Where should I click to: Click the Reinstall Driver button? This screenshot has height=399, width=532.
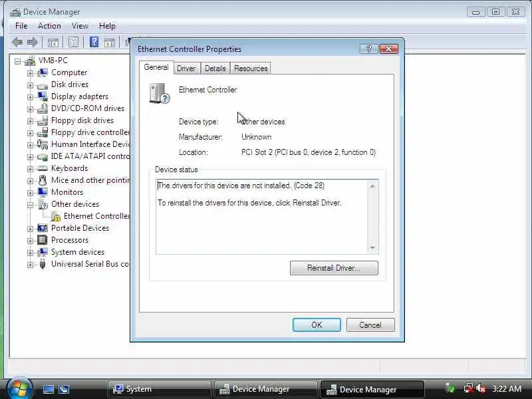[x=334, y=268]
